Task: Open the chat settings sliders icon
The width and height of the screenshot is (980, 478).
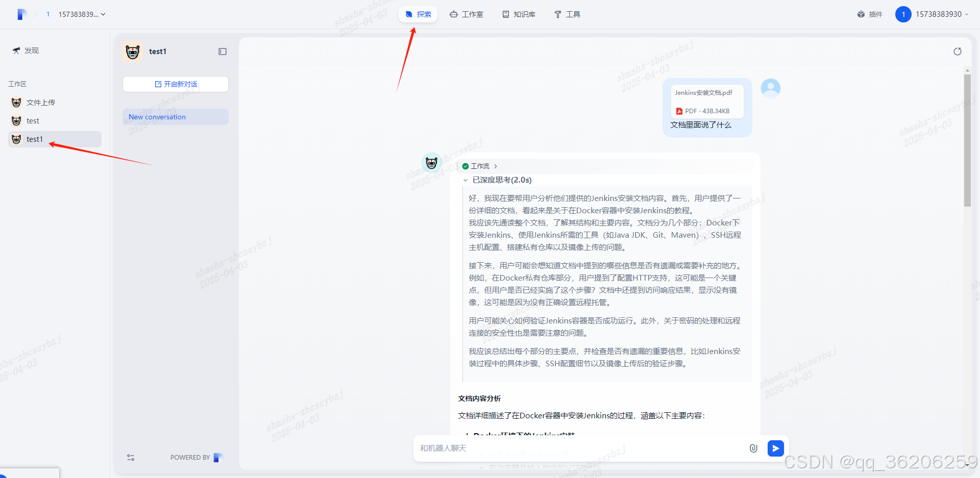Action: pyautogui.click(x=131, y=458)
